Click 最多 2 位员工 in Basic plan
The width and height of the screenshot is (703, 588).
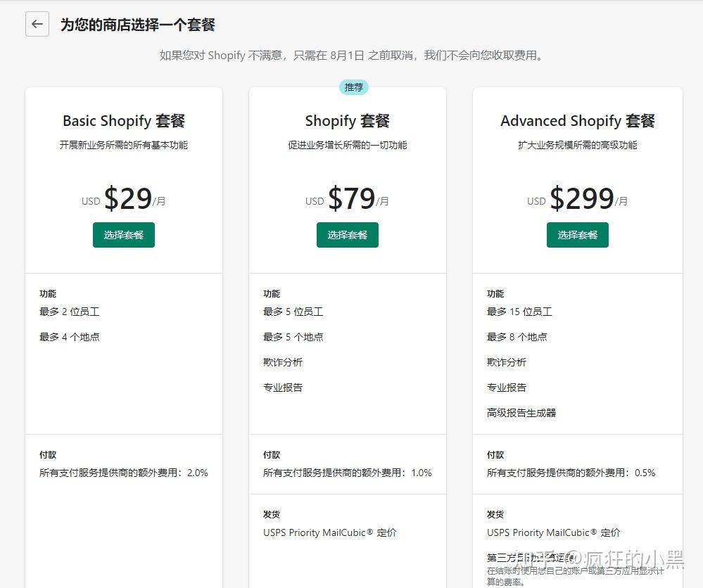pos(68,312)
